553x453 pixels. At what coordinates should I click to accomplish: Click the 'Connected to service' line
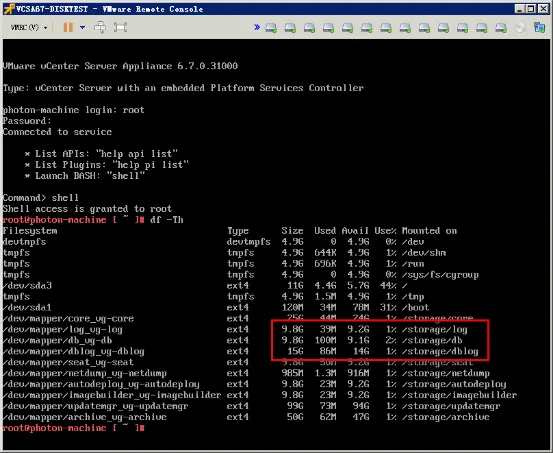coord(57,132)
